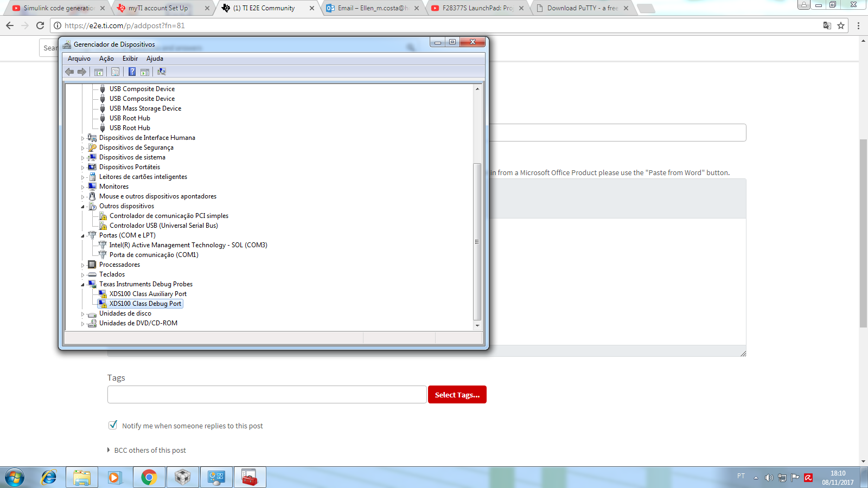Open Windows Explorer folder icon on taskbar
Image resolution: width=868 pixels, height=488 pixels.
82,477
